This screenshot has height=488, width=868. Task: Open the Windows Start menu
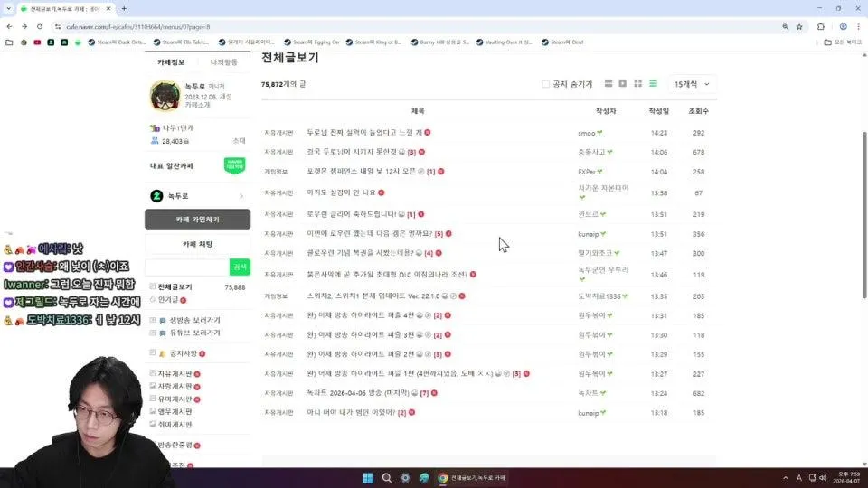coord(368,478)
